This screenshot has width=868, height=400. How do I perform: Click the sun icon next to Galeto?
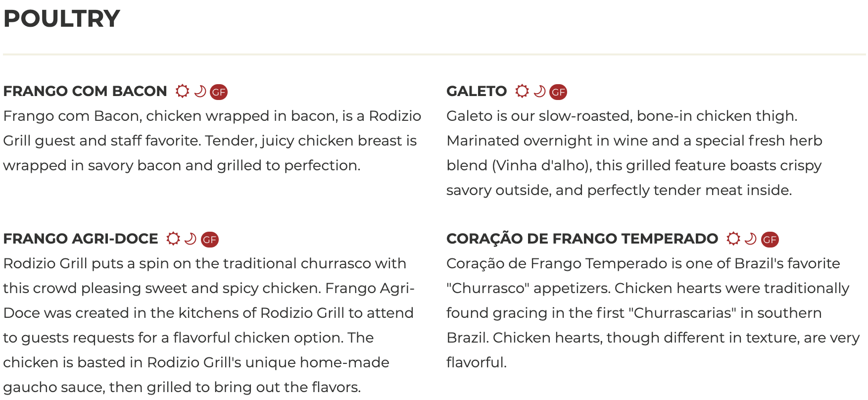pyautogui.click(x=522, y=91)
